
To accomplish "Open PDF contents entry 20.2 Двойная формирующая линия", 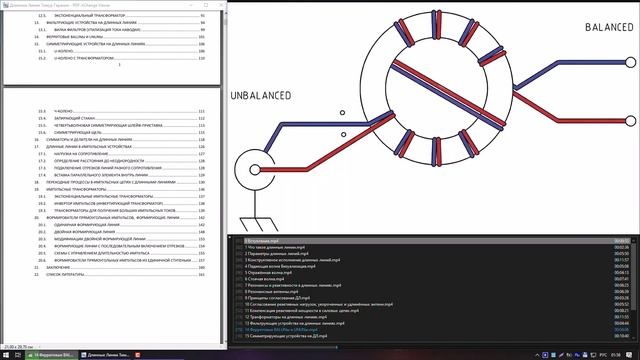I will point(122,232).
